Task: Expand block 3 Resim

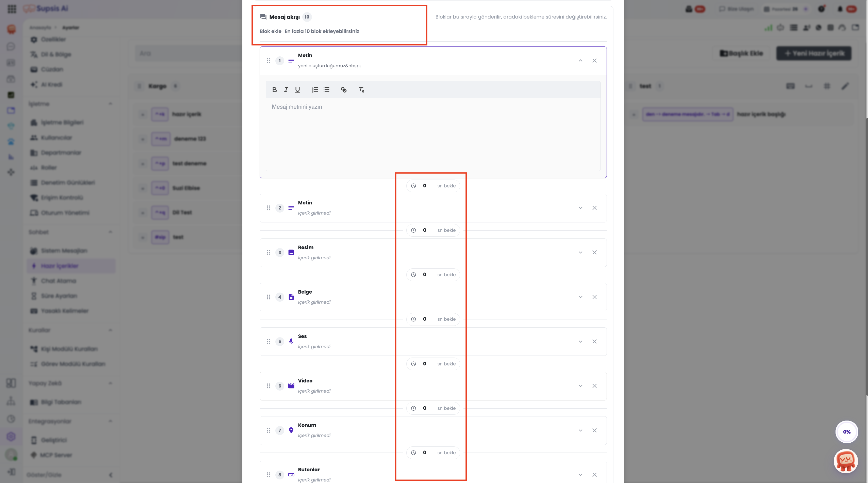Action: [580, 252]
